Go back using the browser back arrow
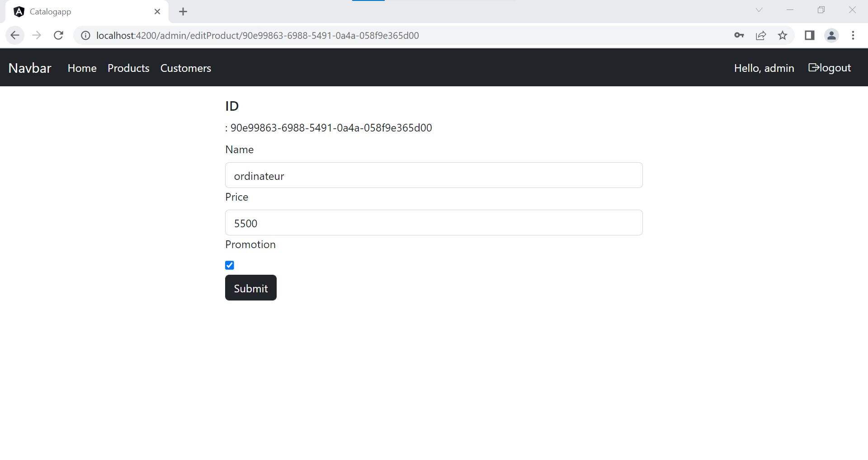 coord(15,35)
